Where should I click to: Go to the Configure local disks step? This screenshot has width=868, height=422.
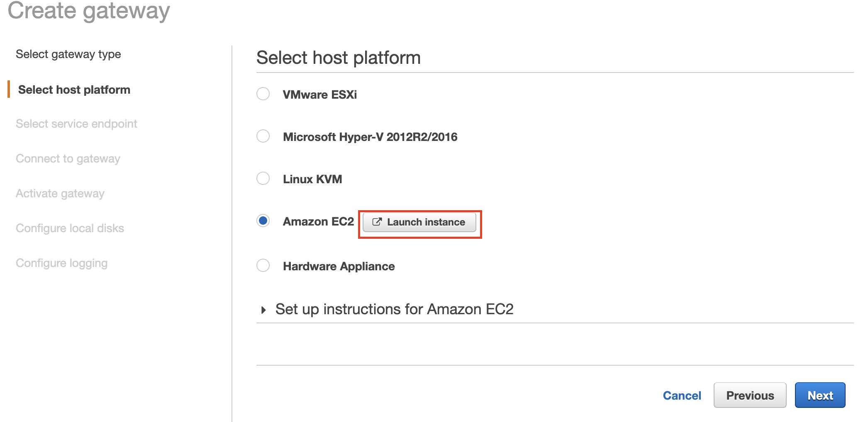70,228
